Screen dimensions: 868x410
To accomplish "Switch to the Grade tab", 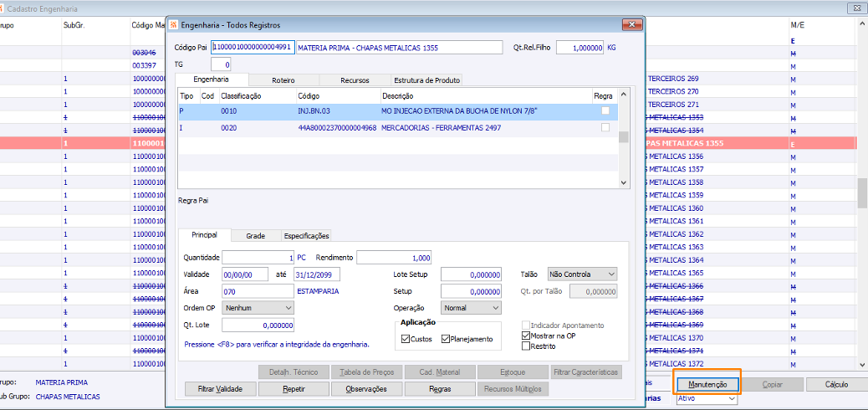I will pyautogui.click(x=256, y=235).
